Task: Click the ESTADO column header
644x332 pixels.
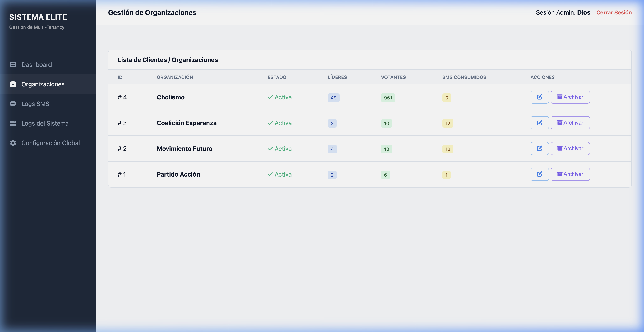Action: coord(277,77)
